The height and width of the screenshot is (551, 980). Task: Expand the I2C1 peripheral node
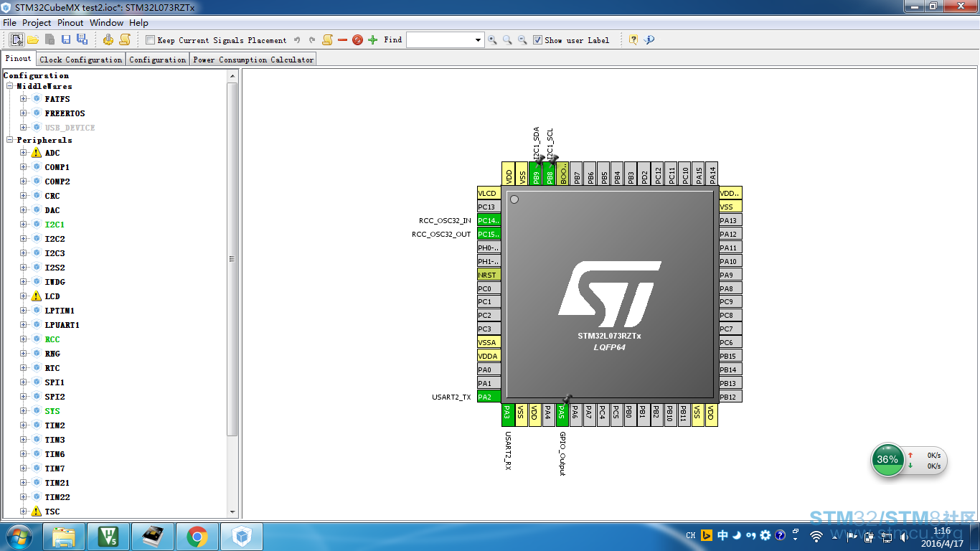click(x=24, y=225)
